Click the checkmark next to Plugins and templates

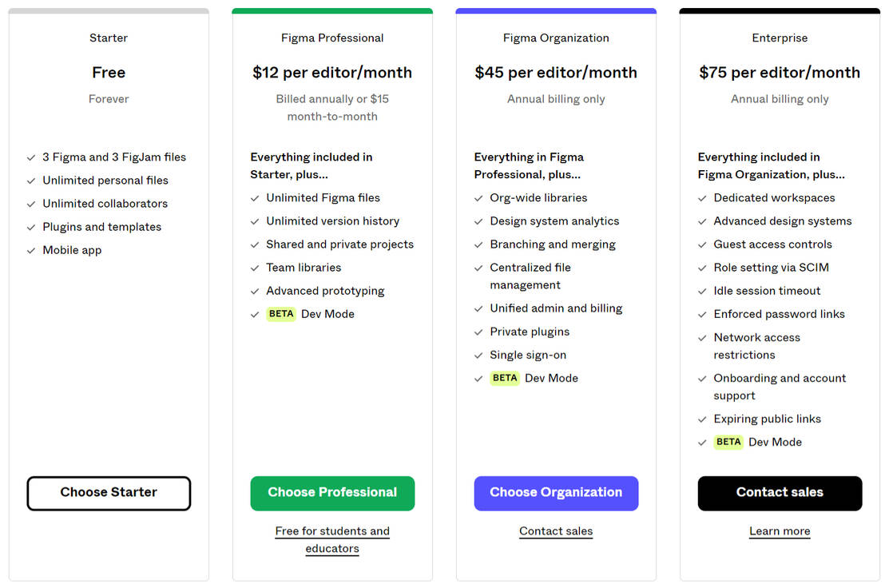pos(31,227)
